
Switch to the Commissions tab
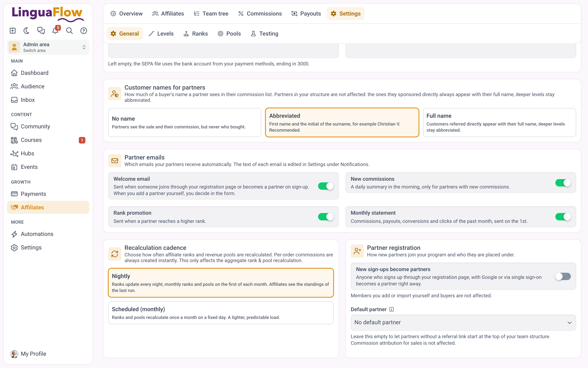260,14
